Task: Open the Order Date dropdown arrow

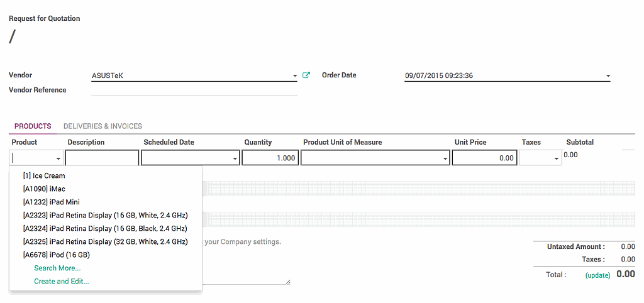Action: tap(608, 76)
